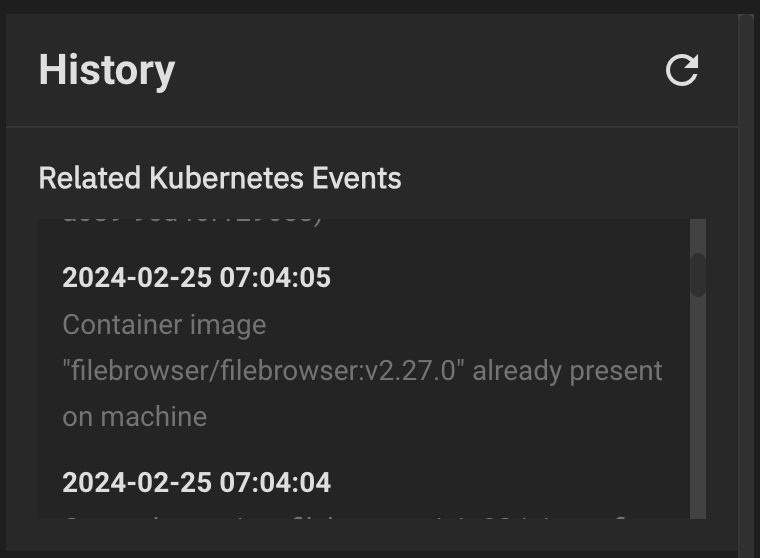Click the word "Kubernetes" in the section heading

[227, 178]
